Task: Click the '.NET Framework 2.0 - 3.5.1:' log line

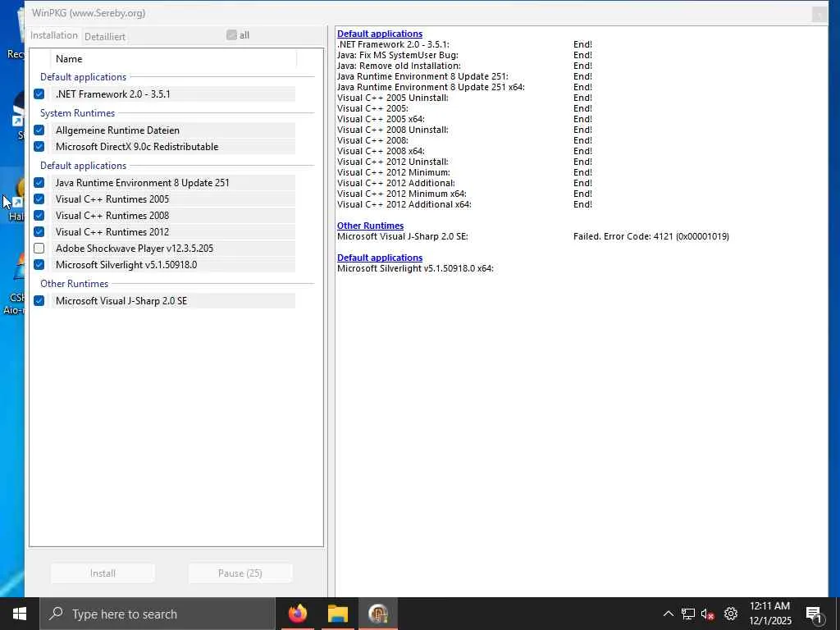Action: point(393,44)
